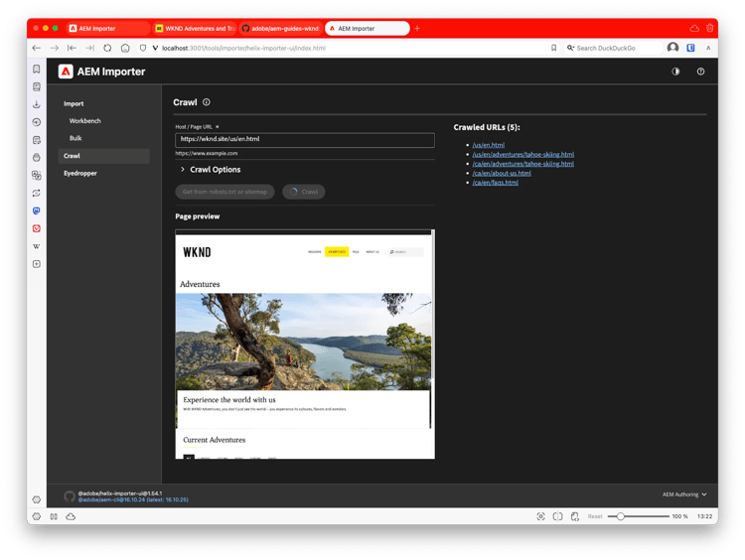Screen dimensions: 745x560
Task: Select Workbench in the left navigation
Action: [x=85, y=121]
